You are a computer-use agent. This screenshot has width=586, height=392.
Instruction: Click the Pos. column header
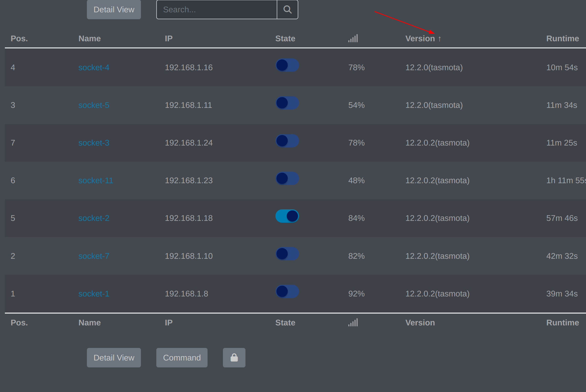(x=19, y=38)
